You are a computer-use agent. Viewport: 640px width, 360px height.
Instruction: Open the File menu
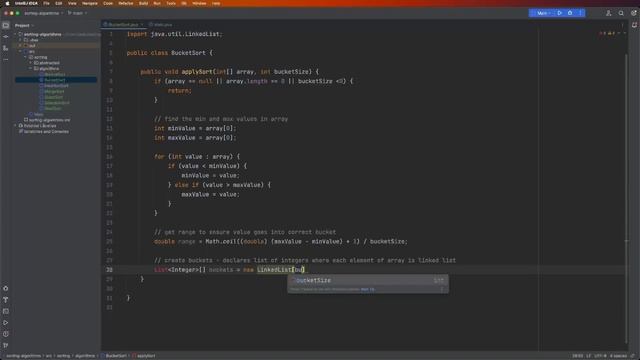click(x=46, y=3)
